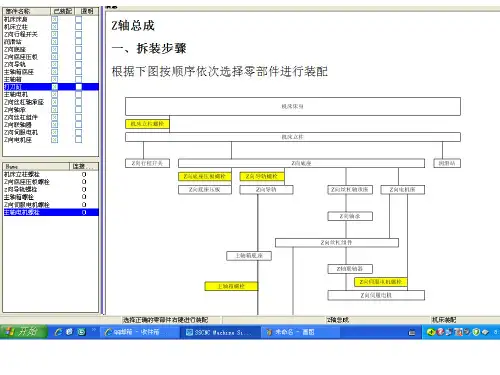Switch to the SSCNC Machine taskbar window
Viewport: 500px width, 375px height.
coord(220,332)
